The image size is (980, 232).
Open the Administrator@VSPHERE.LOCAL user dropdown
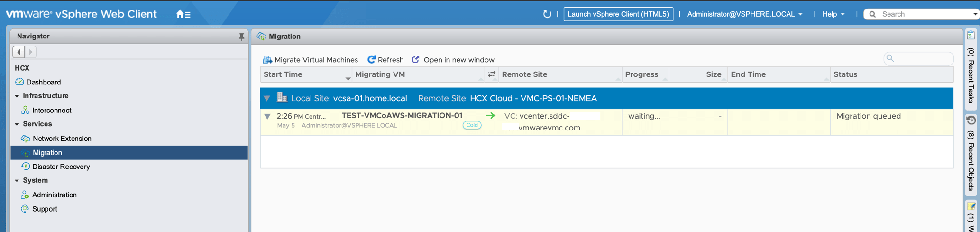tap(744, 14)
